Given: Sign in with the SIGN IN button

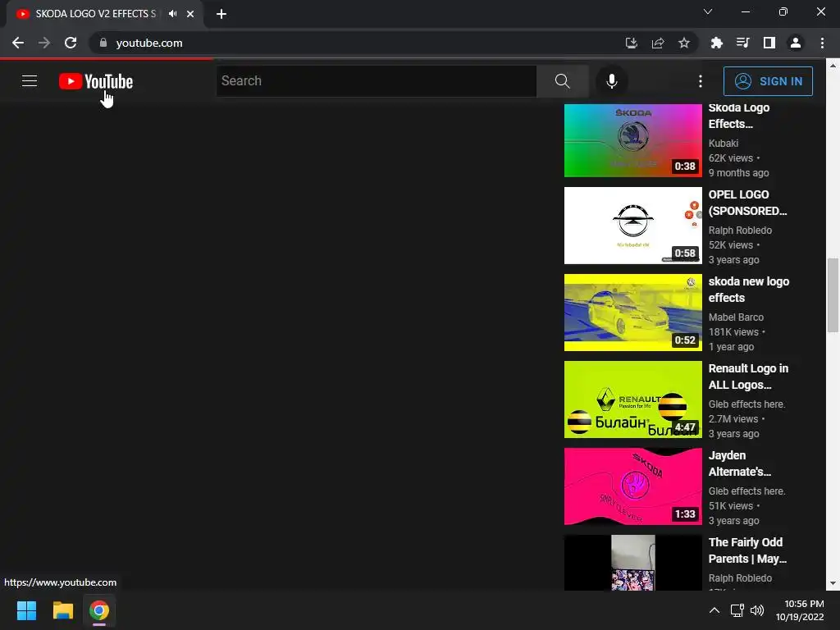Looking at the screenshot, I should tap(768, 81).
